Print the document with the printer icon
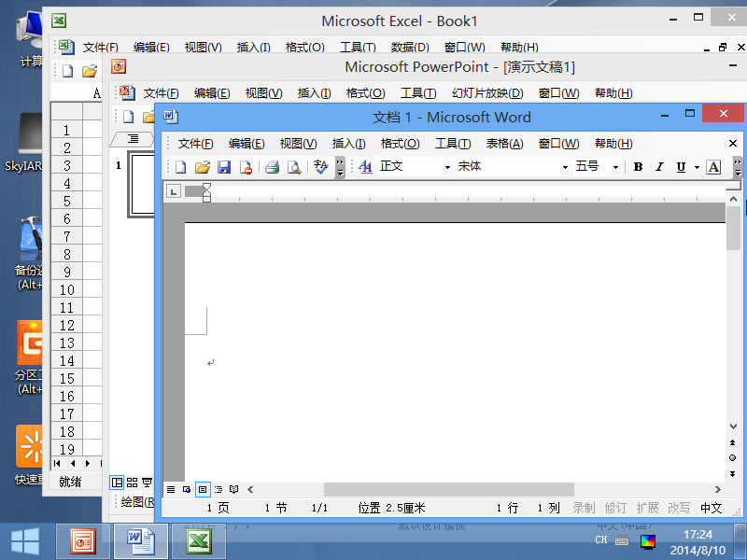Viewport: 747px width, 560px height. click(x=272, y=167)
